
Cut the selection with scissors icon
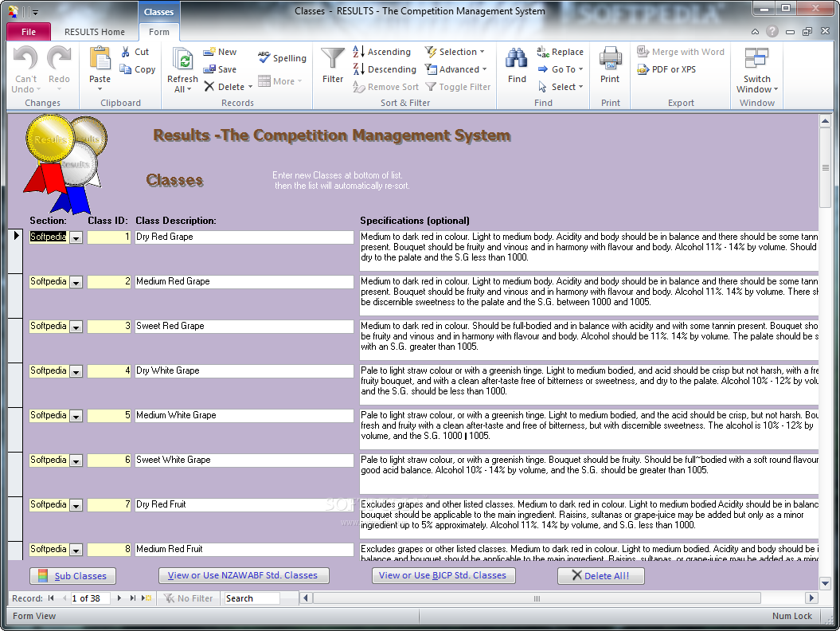[135, 52]
